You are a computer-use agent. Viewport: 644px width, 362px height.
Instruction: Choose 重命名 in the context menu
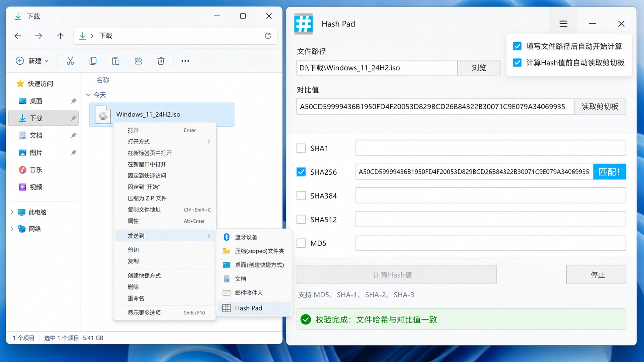pyautogui.click(x=165, y=298)
